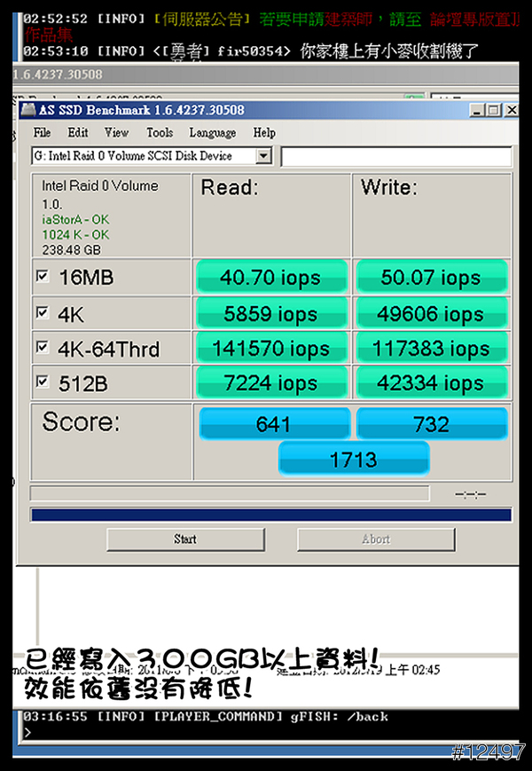Image resolution: width=532 pixels, height=771 pixels.
Task: Click the Start benchmark button
Action: pos(185,539)
